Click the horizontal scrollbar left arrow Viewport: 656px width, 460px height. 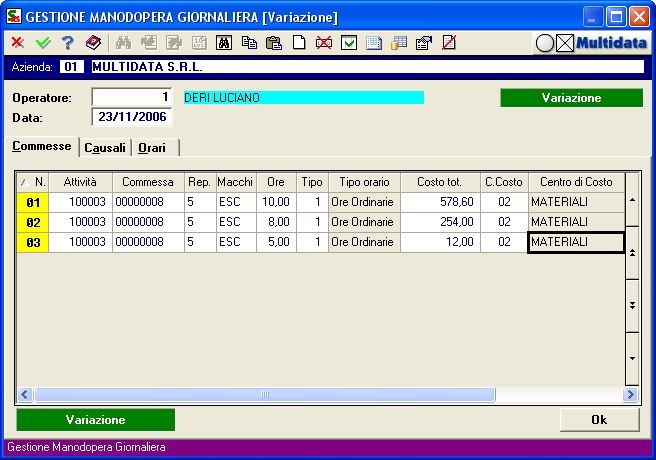pos(25,394)
